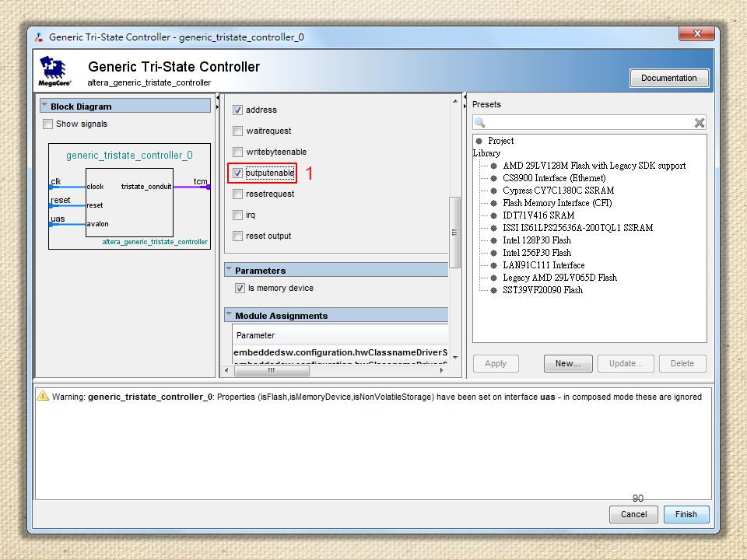Click the clock port in block diagram

[95, 186]
